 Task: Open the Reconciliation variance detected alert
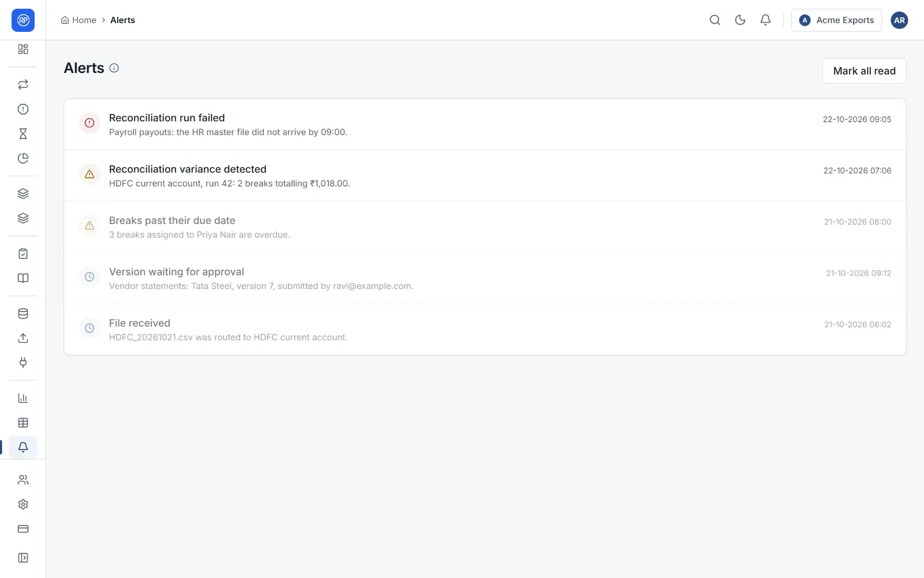(485, 176)
